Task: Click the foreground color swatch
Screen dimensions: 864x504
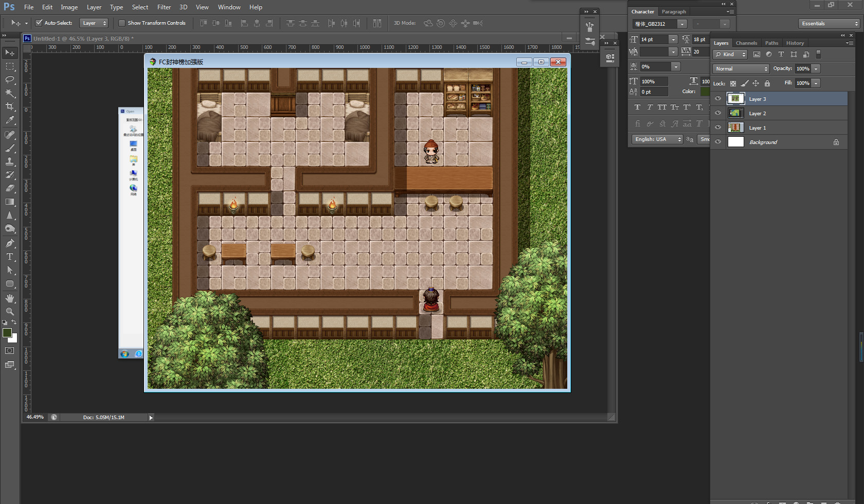Action: point(7,333)
